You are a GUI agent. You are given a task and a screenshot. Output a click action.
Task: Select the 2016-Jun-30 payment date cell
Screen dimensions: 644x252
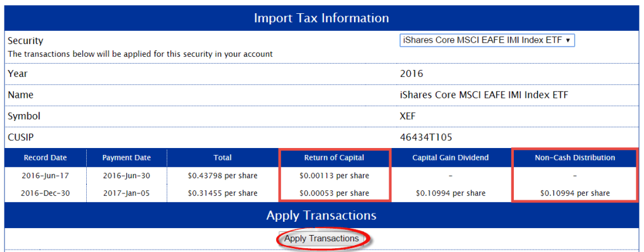(x=126, y=176)
